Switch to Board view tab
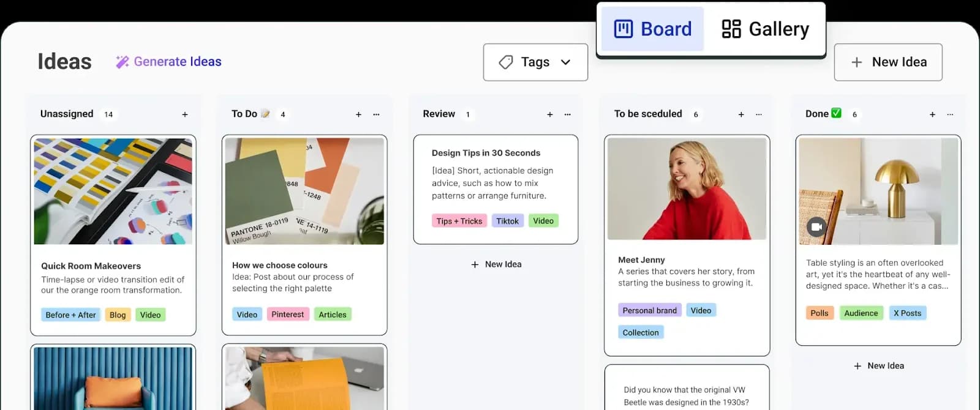 [x=653, y=29]
